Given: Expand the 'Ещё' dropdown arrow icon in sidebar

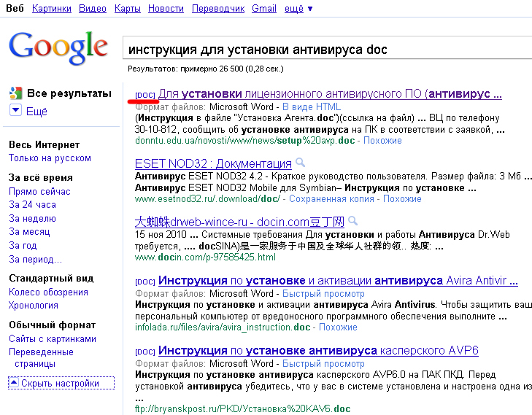Looking at the screenshot, I should [x=15, y=111].
